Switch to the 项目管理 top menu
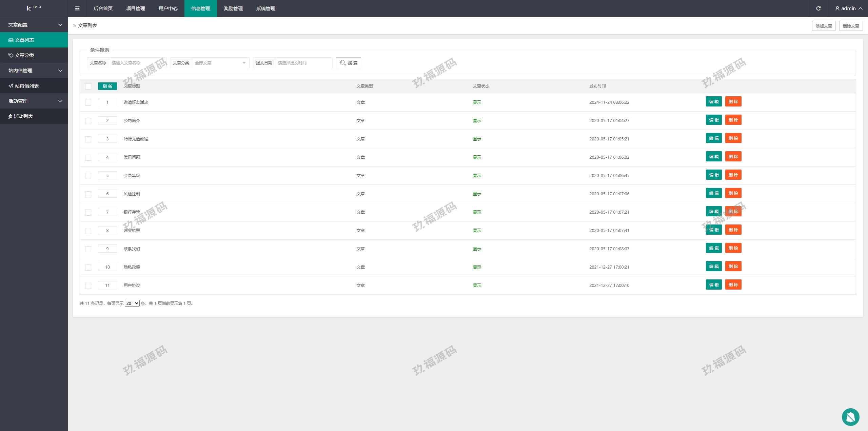 pos(136,8)
